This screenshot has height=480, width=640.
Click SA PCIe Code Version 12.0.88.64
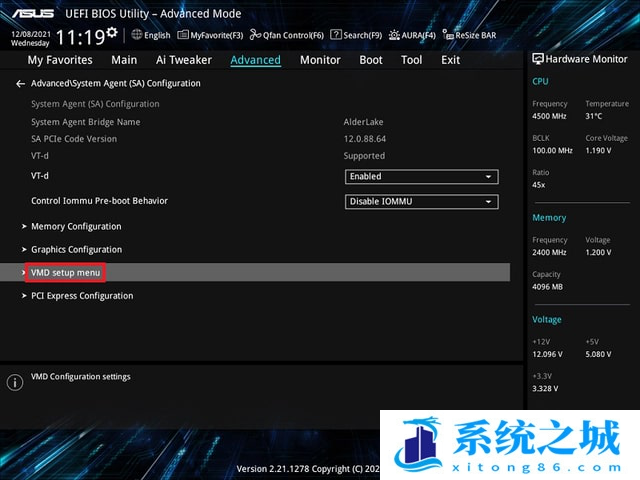364,139
